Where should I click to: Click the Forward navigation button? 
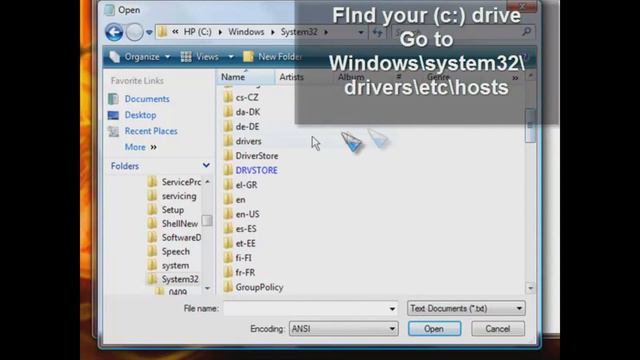pos(134,32)
